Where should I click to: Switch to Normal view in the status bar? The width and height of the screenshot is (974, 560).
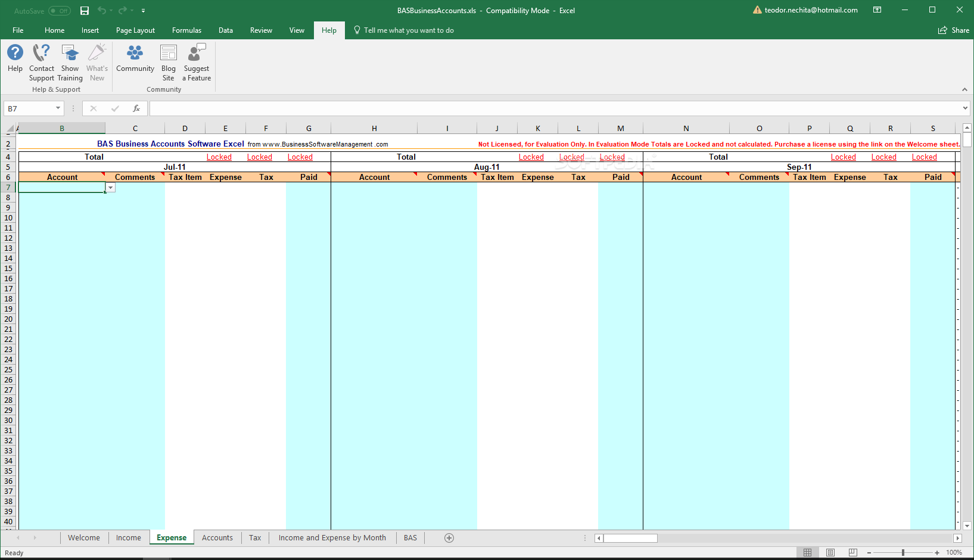pos(808,553)
